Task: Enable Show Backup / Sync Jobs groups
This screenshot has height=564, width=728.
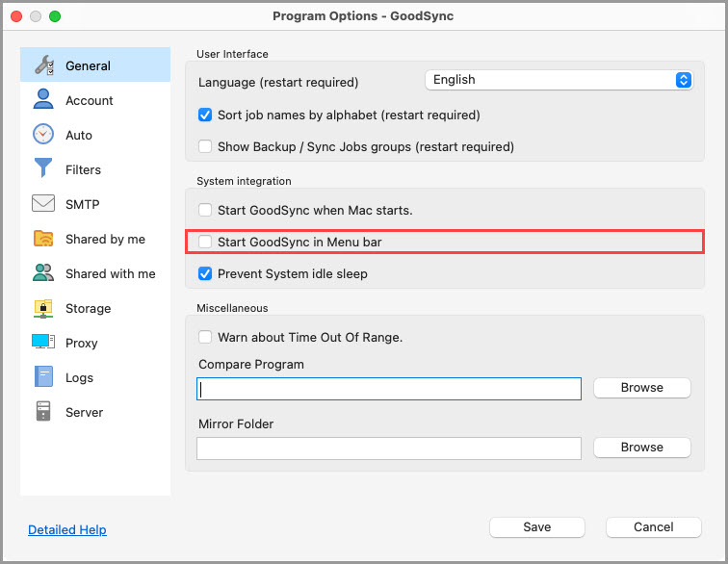Action: 205,146
